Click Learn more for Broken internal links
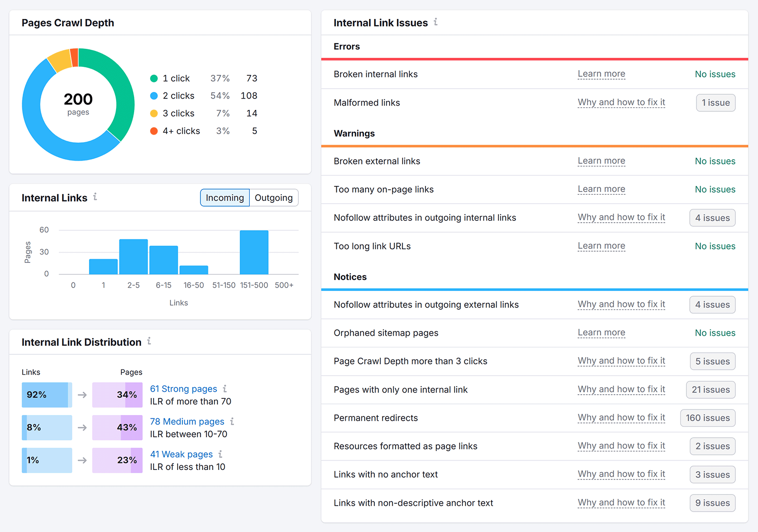Screen dimensions: 758x532 tap(601, 74)
